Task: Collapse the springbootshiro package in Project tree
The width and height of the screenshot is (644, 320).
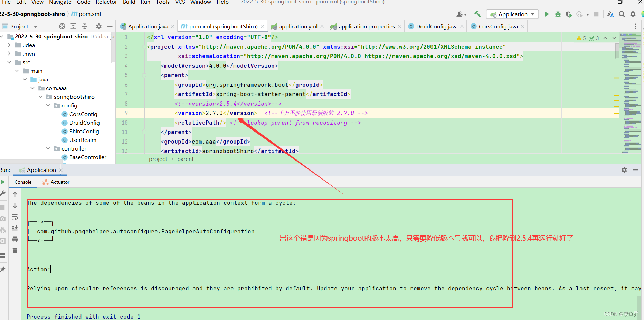Action: coord(40,97)
